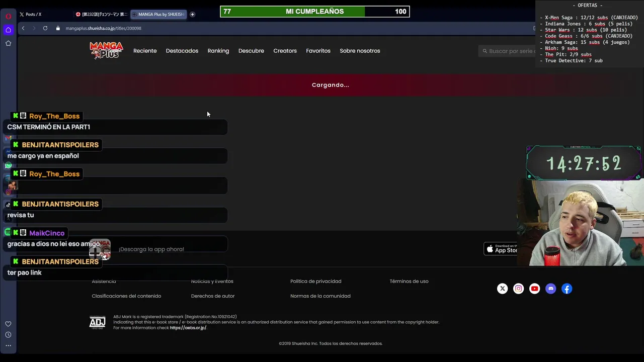
Task: Click the MaikCinco chat username
Action: [47, 233]
